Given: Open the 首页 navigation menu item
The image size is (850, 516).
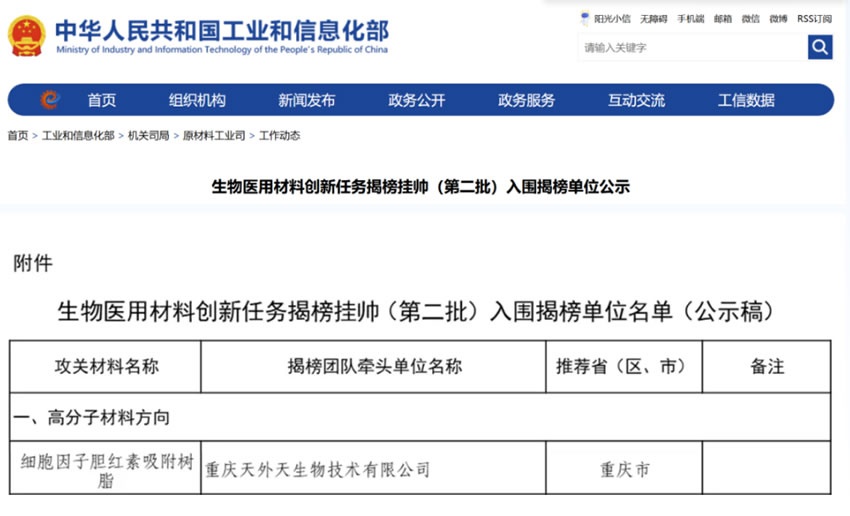Looking at the screenshot, I should [101, 100].
